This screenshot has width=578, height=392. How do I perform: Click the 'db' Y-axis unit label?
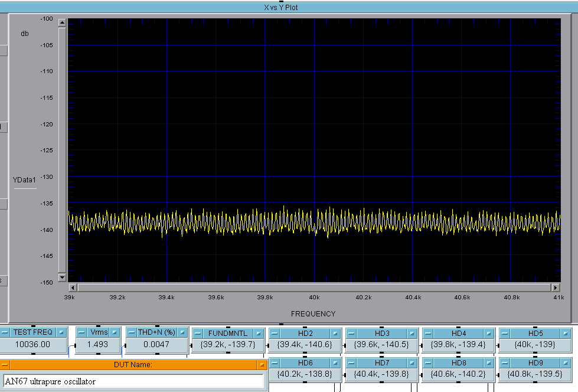[x=25, y=34]
